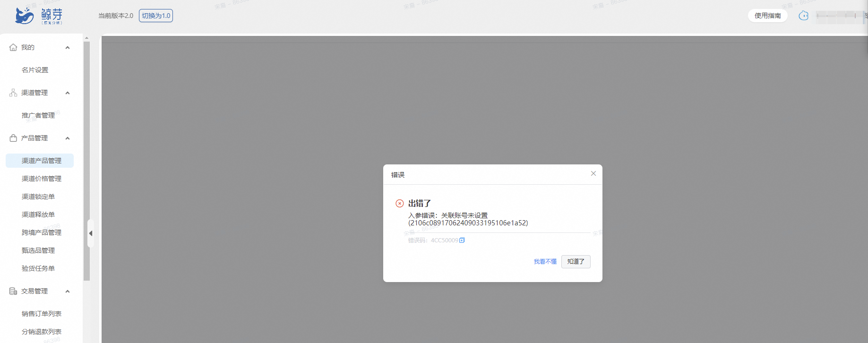This screenshot has height=343, width=868.
Task: Click the home icon beside 我的
Action: pos(13,47)
